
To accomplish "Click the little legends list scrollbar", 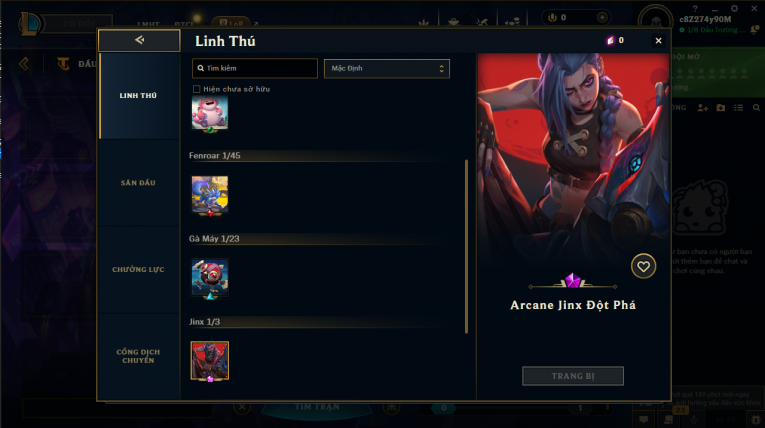I will (x=466, y=246).
